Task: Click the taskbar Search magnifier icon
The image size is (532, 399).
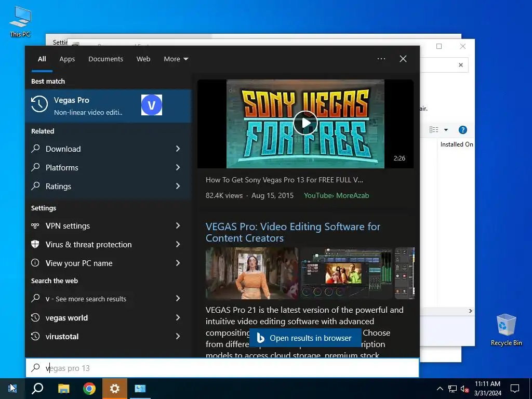Action: pyautogui.click(x=37, y=389)
